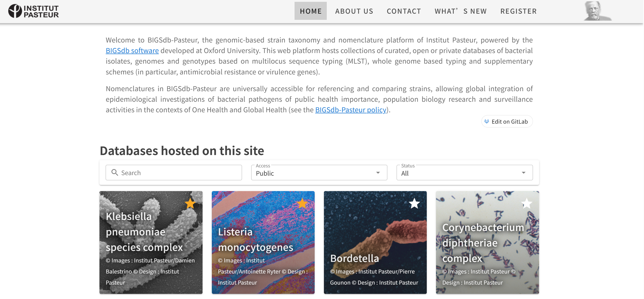Open the Access dropdown set to Public
644x299 pixels.
tap(319, 173)
